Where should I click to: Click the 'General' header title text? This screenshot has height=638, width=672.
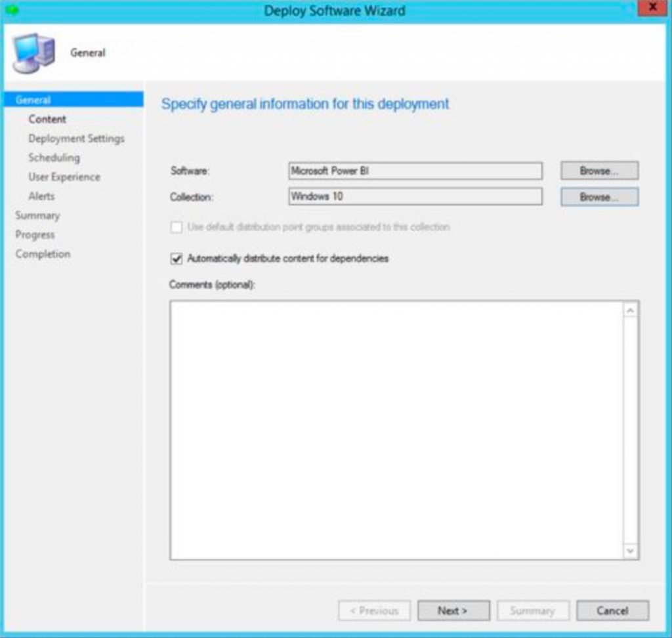tap(88, 53)
